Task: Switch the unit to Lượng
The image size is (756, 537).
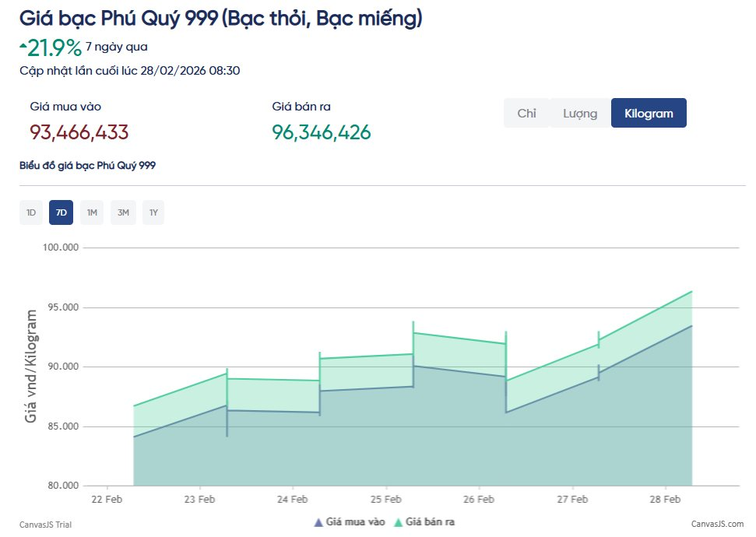Action: (578, 113)
